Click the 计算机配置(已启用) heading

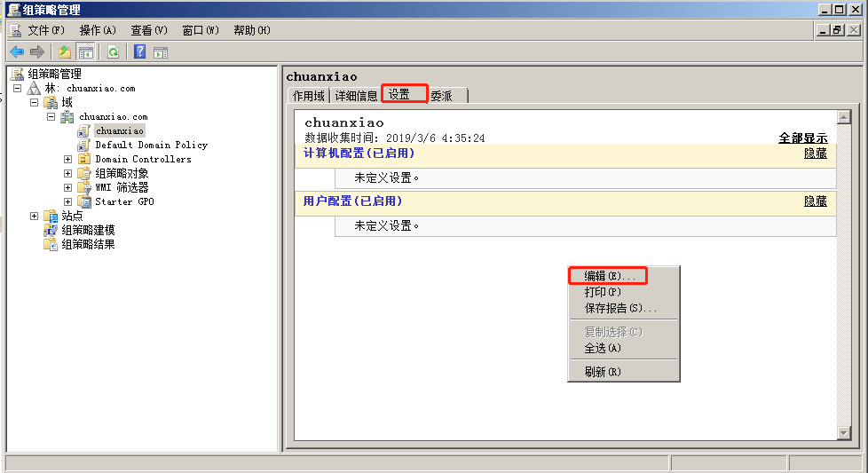click(359, 154)
